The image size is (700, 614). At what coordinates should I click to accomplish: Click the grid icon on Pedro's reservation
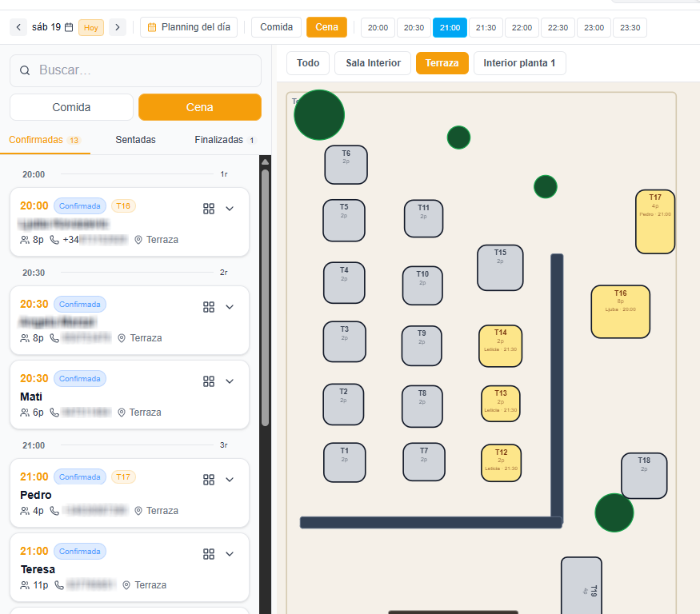pos(209,479)
